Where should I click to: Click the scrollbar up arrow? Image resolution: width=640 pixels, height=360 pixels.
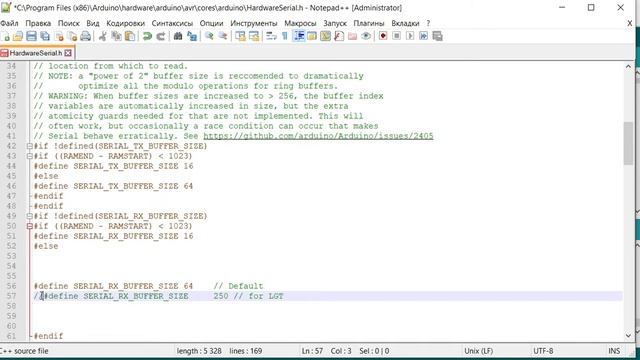628,66
